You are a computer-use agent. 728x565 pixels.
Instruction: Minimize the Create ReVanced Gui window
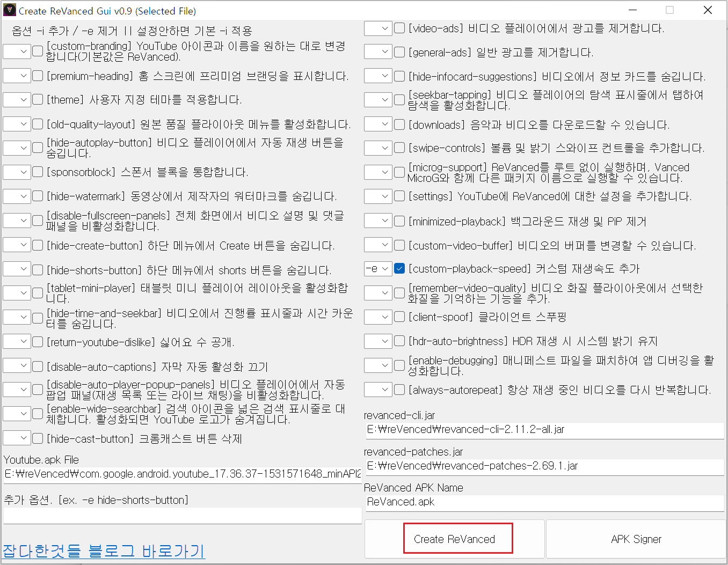(633, 10)
